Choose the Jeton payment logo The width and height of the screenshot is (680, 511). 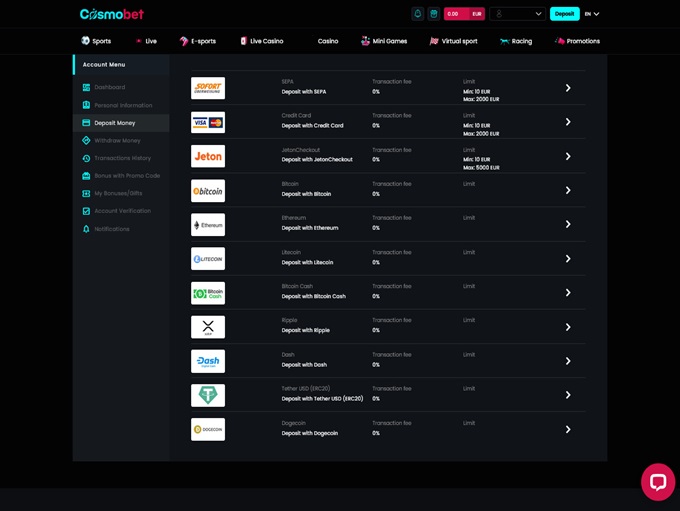(208, 157)
